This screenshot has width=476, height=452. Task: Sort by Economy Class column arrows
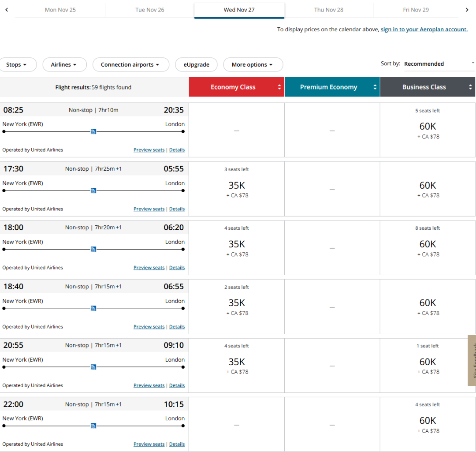(279, 87)
